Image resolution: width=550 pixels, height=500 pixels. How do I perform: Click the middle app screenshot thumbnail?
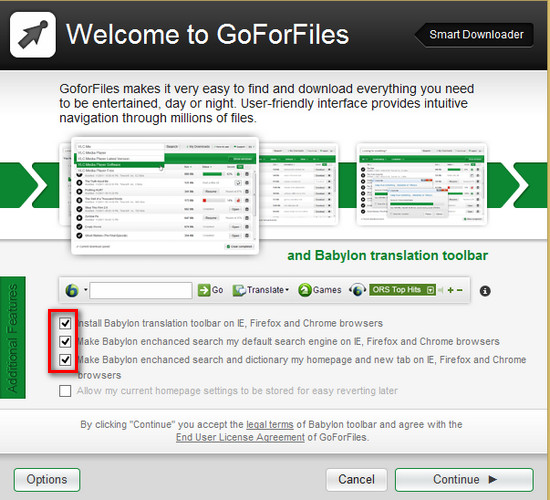click(x=299, y=184)
